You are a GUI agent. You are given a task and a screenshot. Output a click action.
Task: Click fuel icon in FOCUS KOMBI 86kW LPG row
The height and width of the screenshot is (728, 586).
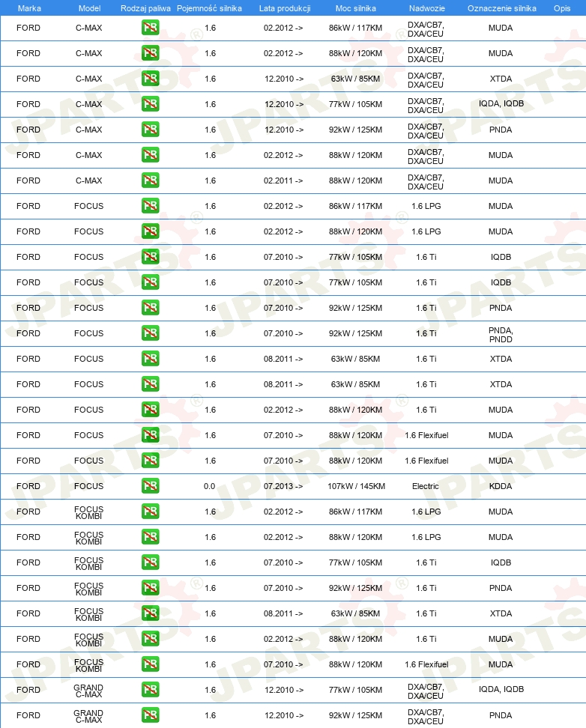pos(150,512)
